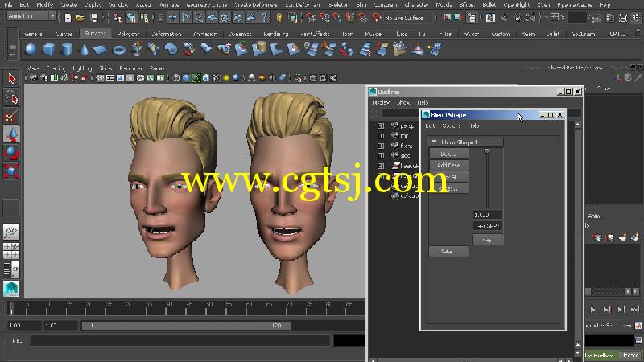Click the padlock lock selection icon

279,18
